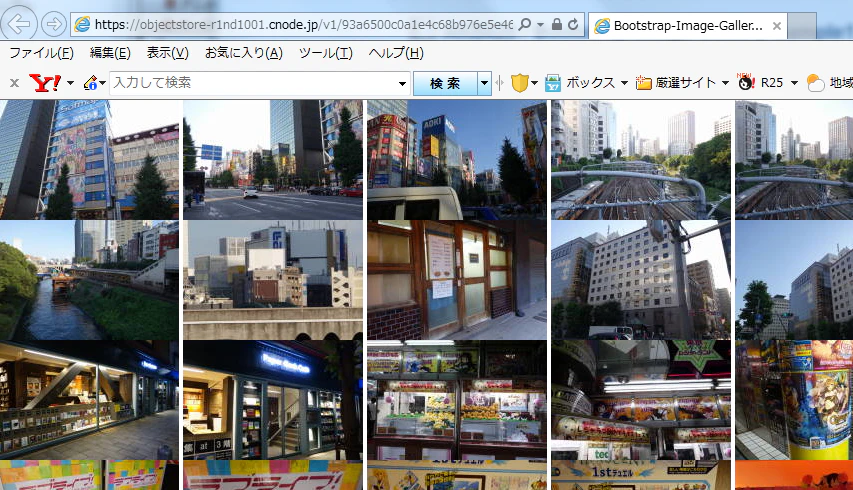Open the ヘルプ(H) menu

click(395, 53)
